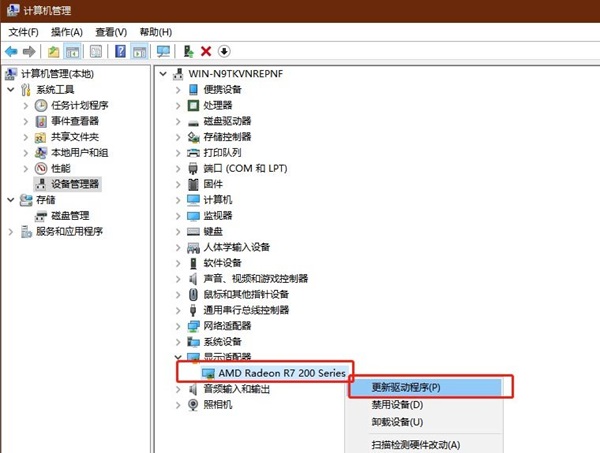Select AMD Radeon R7 200 Series device

point(282,373)
